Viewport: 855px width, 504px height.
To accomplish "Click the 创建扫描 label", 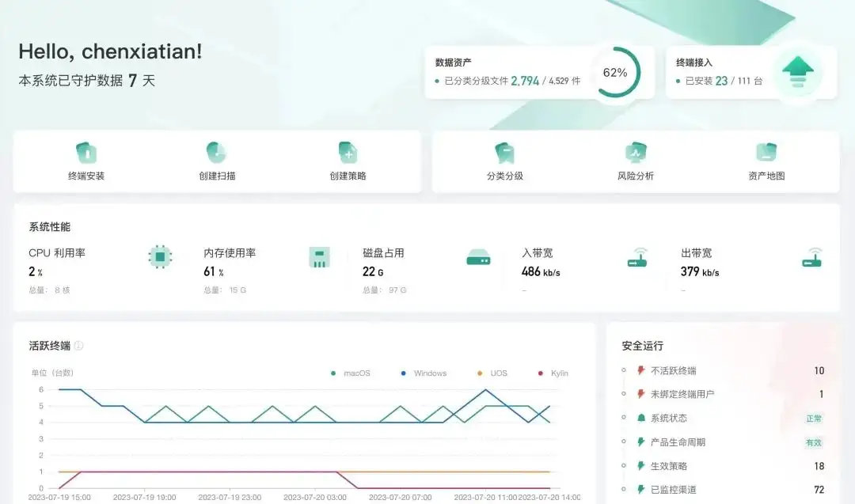I will (217, 176).
